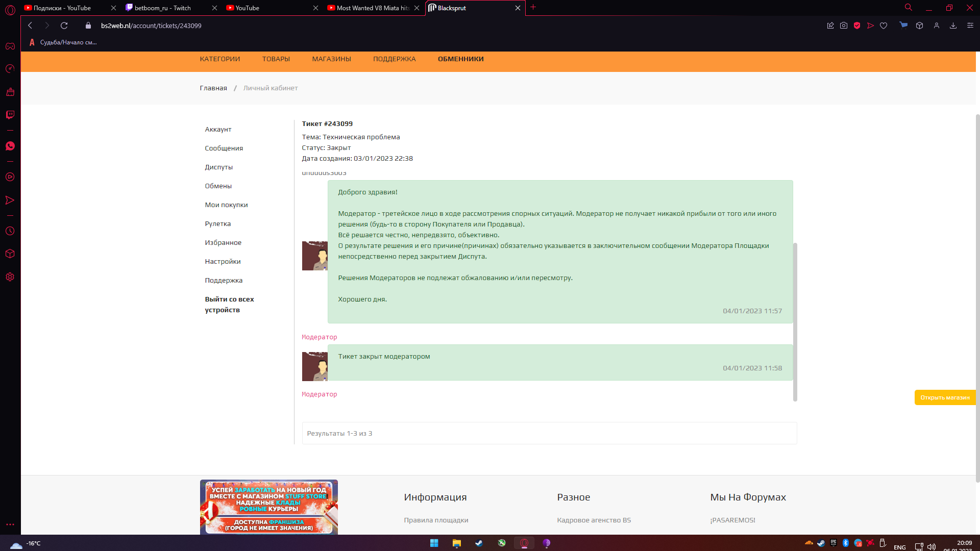Open 'Мои покупки' in account sidebar

(x=226, y=205)
